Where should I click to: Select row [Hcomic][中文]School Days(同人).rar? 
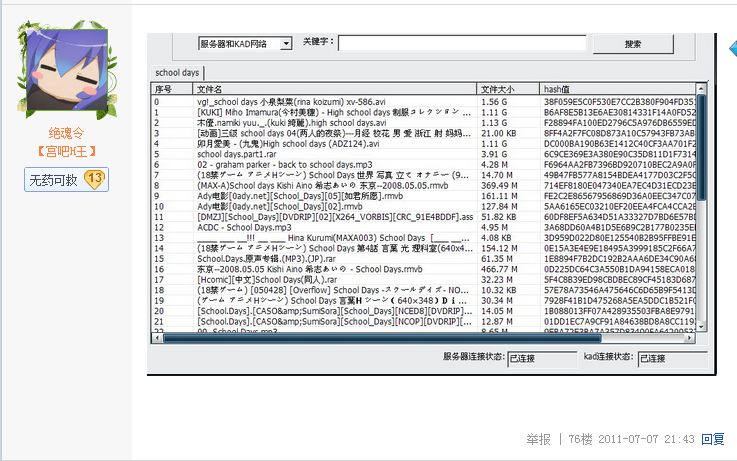tap(423, 280)
